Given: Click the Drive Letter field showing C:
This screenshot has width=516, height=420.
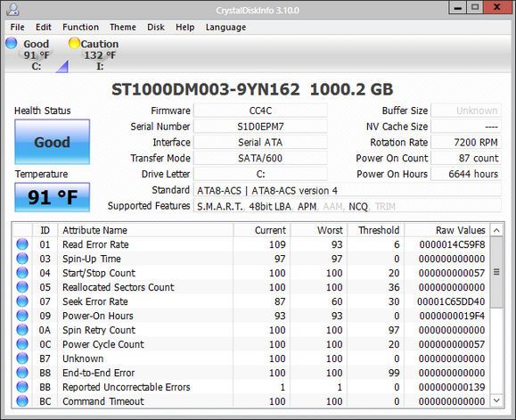Looking at the screenshot, I should pos(260,174).
